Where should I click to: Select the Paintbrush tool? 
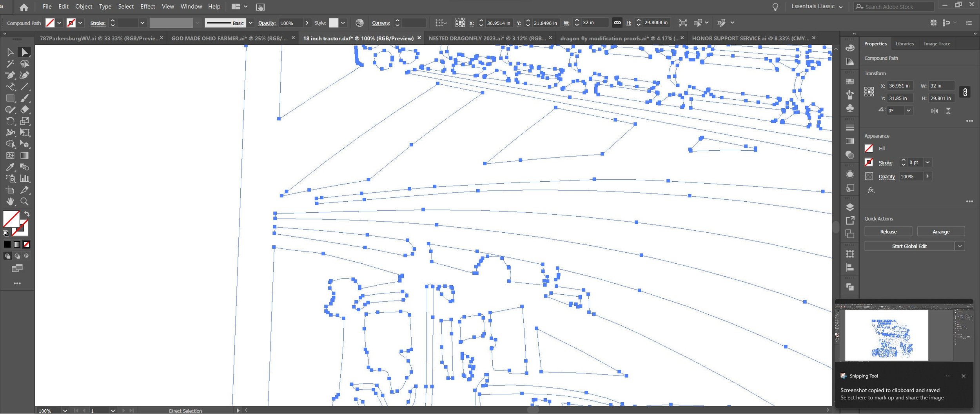(25, 98)
